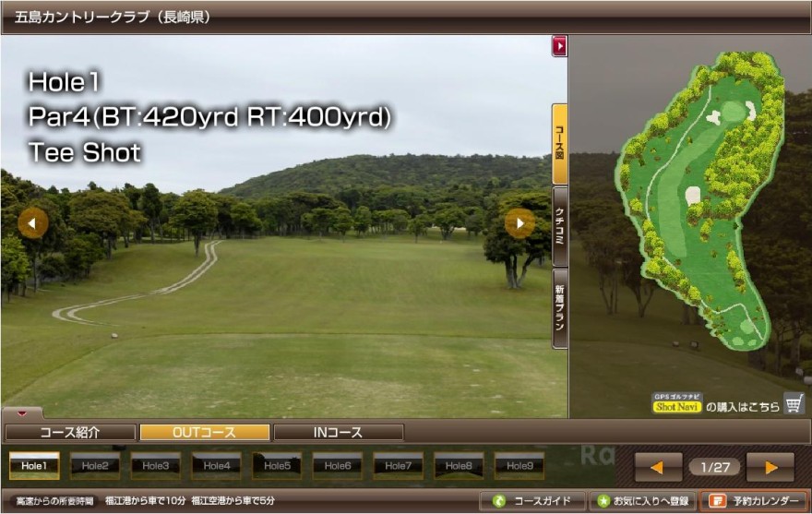Open the 予約カレンダー button
Image resolution: width=812 pixels, height=514 pixels.
[754, 501]
